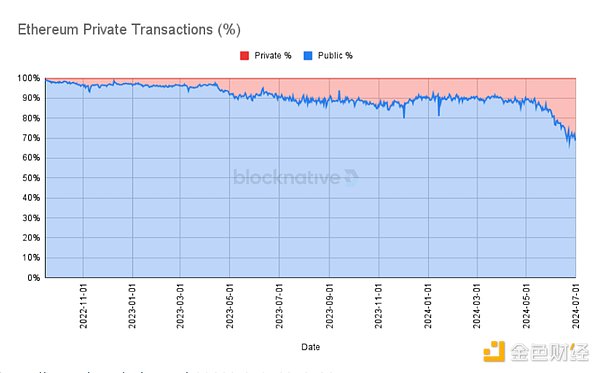Click the 金色财经 watermark text

(549, 352)
